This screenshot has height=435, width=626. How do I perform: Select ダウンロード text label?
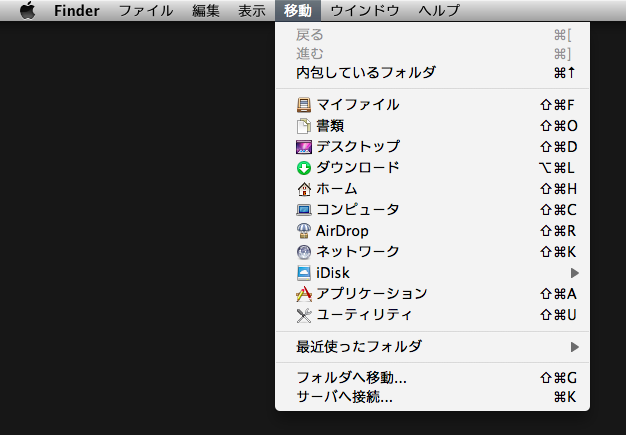click(358, 168)
